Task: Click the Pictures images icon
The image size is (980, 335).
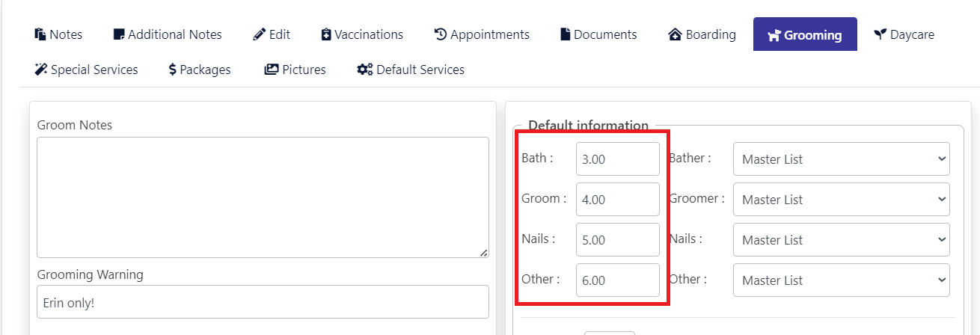Action: coord(272,70)
